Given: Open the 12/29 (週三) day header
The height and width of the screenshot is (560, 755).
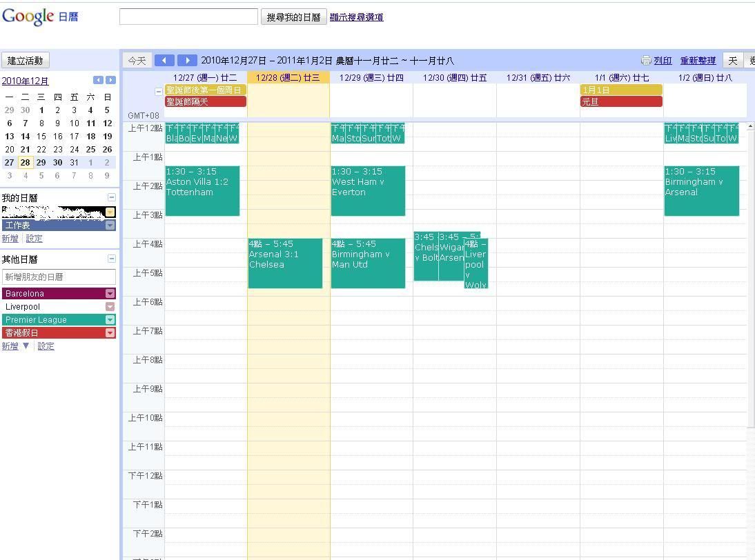Looking at the screenshot, I should tap(371, 77).
